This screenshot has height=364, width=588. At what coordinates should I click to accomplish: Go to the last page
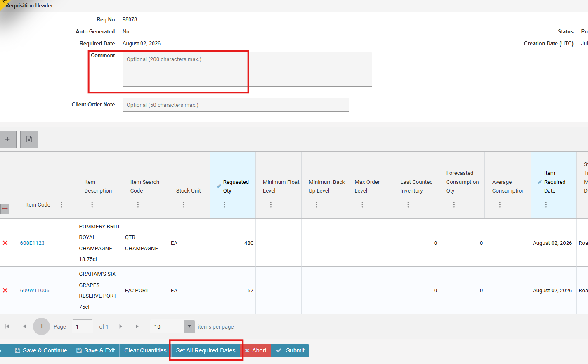[x=137, y=326]
